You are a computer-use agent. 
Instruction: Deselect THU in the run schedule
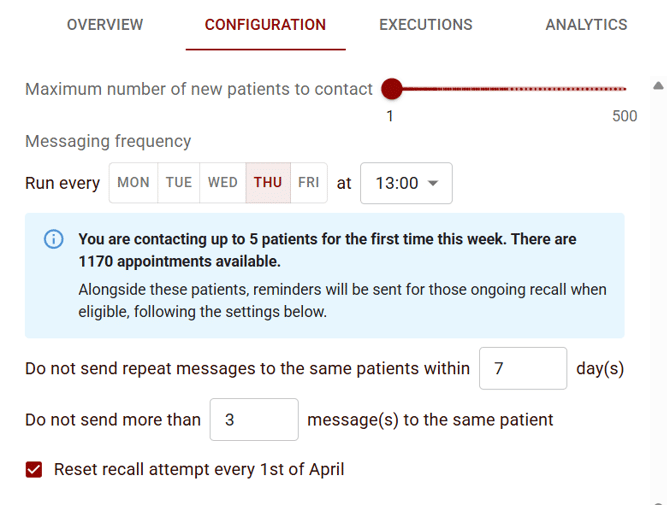pos(268,183)
